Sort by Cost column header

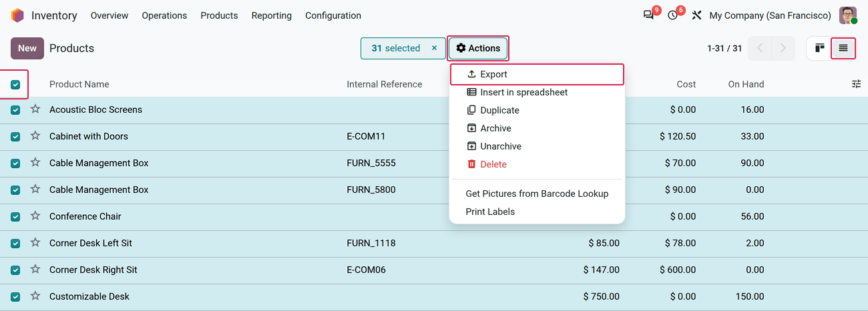(x=686, y=84)
